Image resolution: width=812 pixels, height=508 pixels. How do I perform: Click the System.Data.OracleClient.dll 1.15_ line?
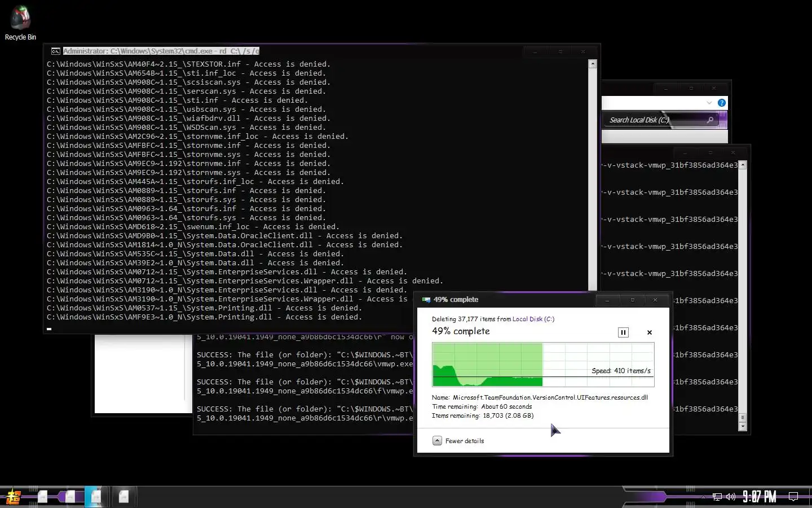(x=224, y=236)
